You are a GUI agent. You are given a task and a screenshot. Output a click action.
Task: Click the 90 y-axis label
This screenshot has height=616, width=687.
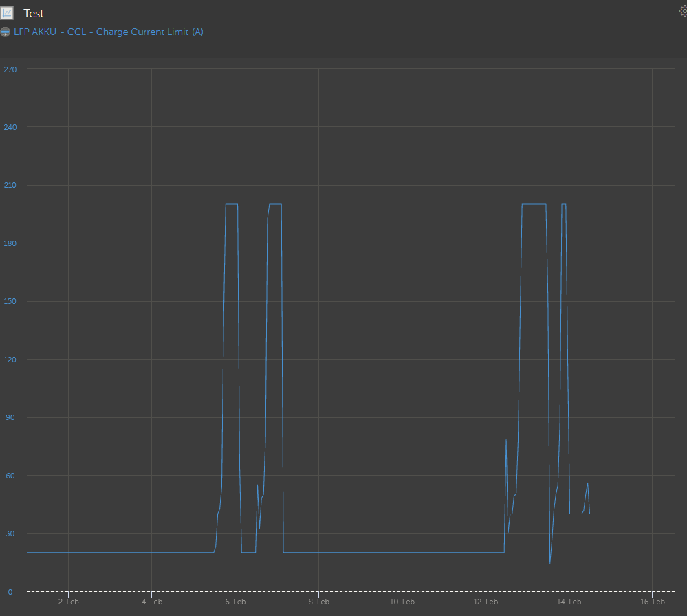(x=10, y=417)
